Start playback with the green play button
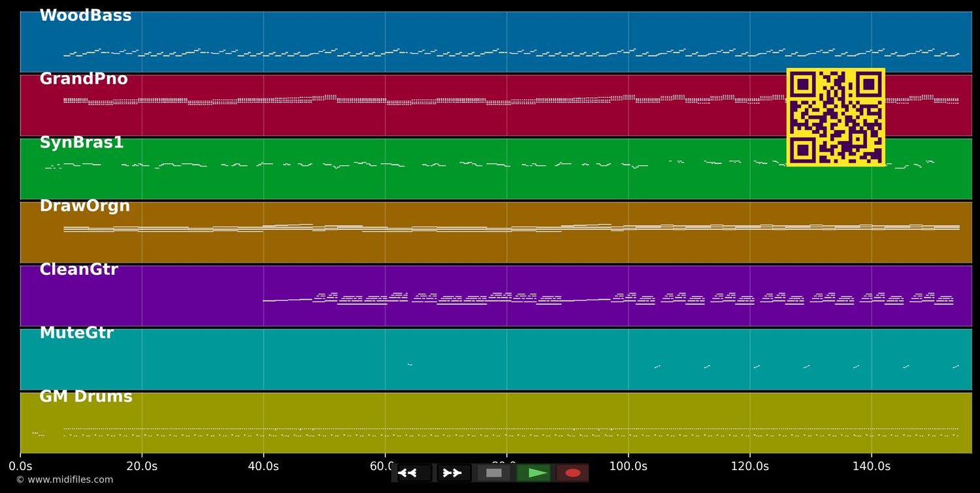980x493 pixels. click(534, 473)
